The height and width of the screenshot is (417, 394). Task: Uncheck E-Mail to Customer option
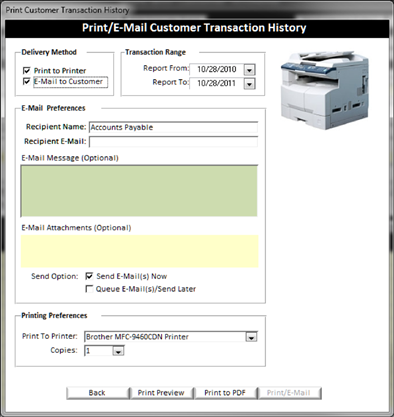(x=27, y=81)
